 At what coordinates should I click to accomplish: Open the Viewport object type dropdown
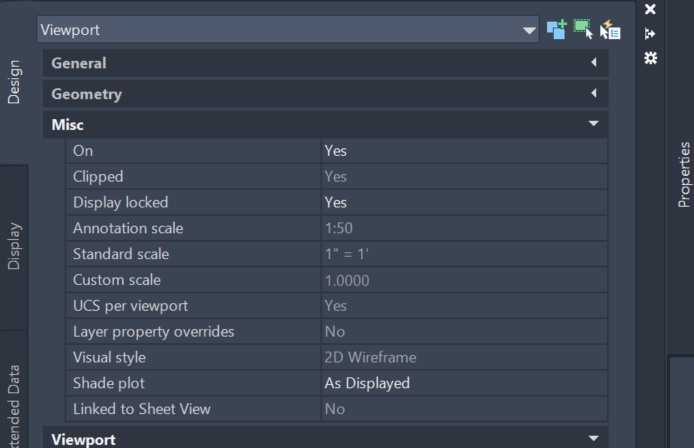coord(288,30)
